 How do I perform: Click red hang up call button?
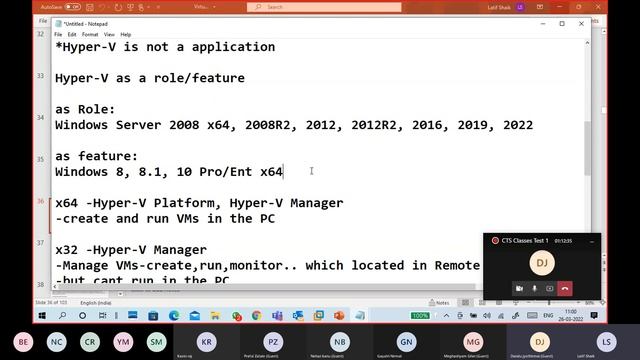pos(565,289)
